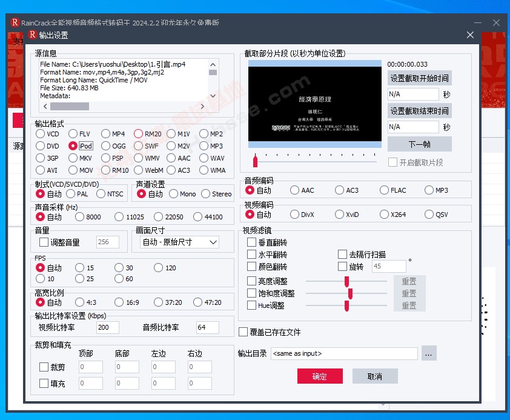
Task: Check the disabled 开启截取片段 checkbox
Action: [392, 162]
